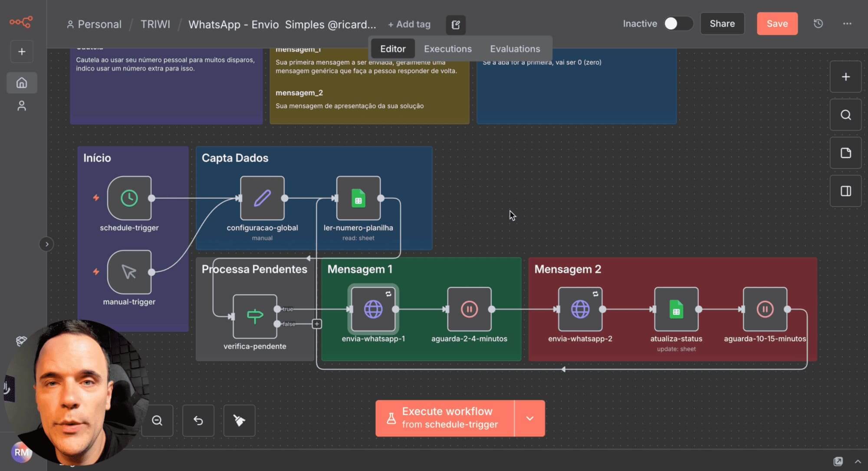Open the configuracao-global pencil node

[x=262, y=198]
